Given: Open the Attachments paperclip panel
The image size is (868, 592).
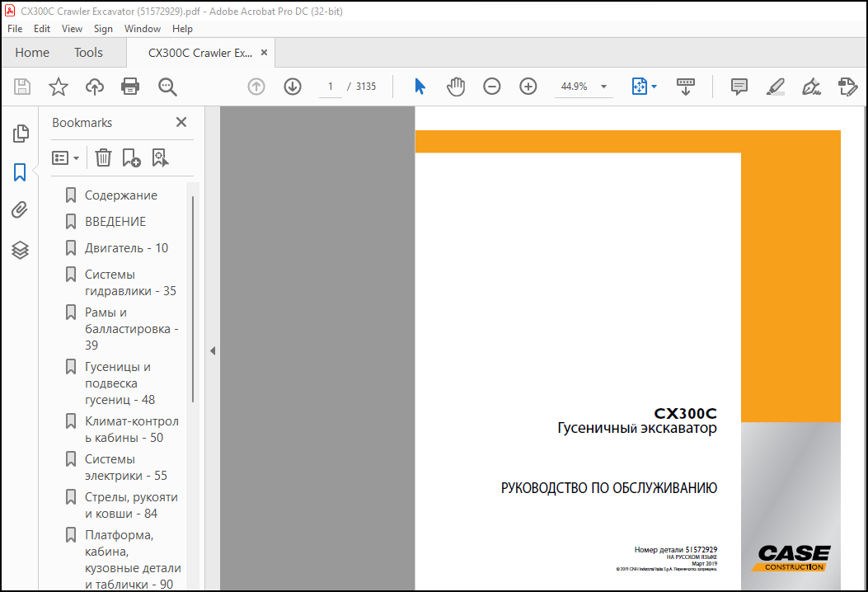Looking at the screenshot, I should click(20, 210).
